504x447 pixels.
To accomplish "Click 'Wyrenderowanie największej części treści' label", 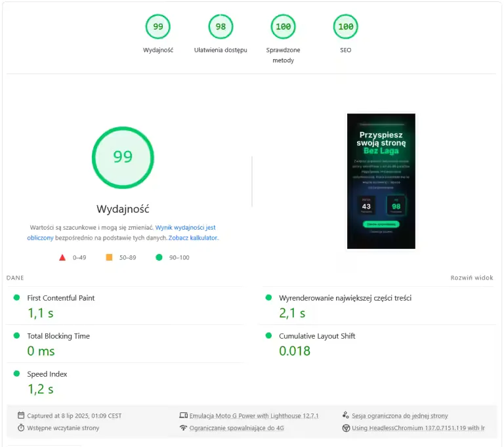I will point(345,298).
